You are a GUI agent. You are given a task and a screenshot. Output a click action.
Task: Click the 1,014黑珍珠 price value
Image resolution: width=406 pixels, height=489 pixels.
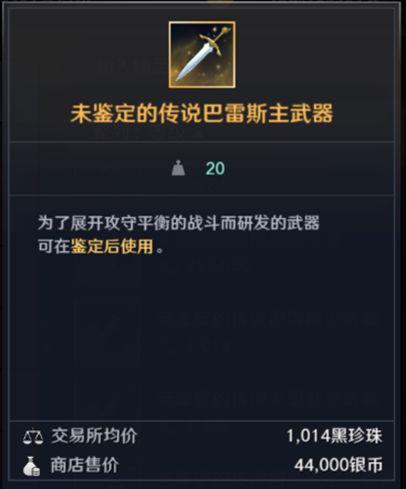334,436
